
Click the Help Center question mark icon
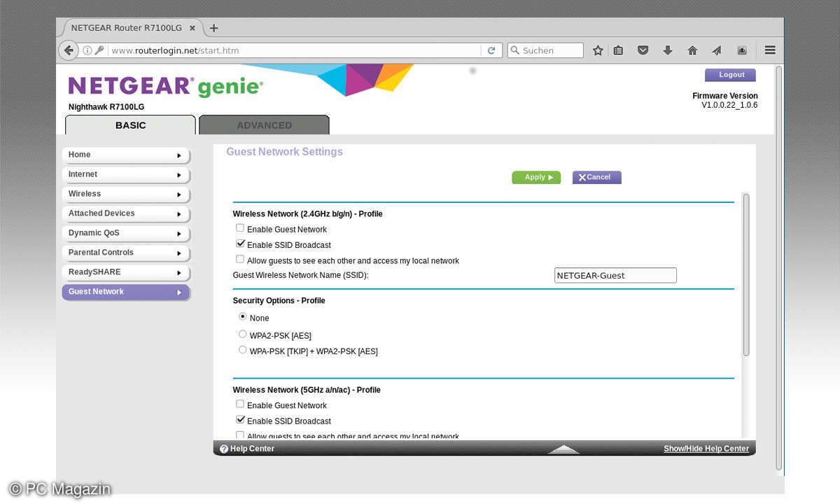224,449
